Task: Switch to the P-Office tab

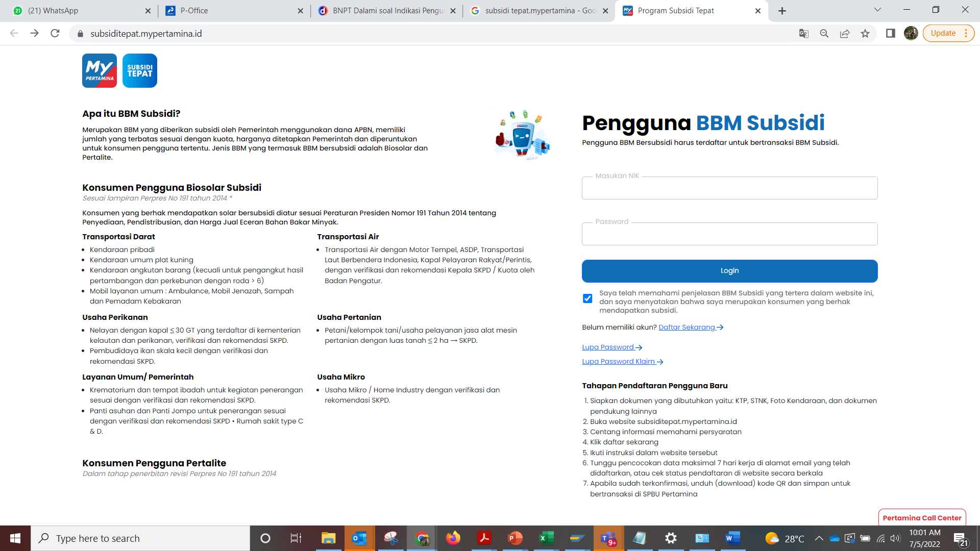Action: (232, 11)
